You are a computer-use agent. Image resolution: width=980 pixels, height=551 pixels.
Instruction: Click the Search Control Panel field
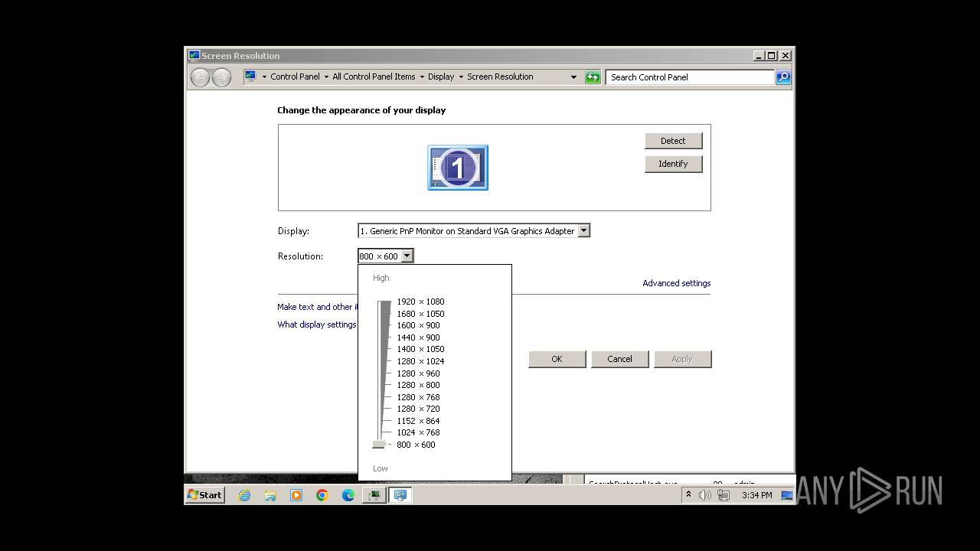coord(691,77)
